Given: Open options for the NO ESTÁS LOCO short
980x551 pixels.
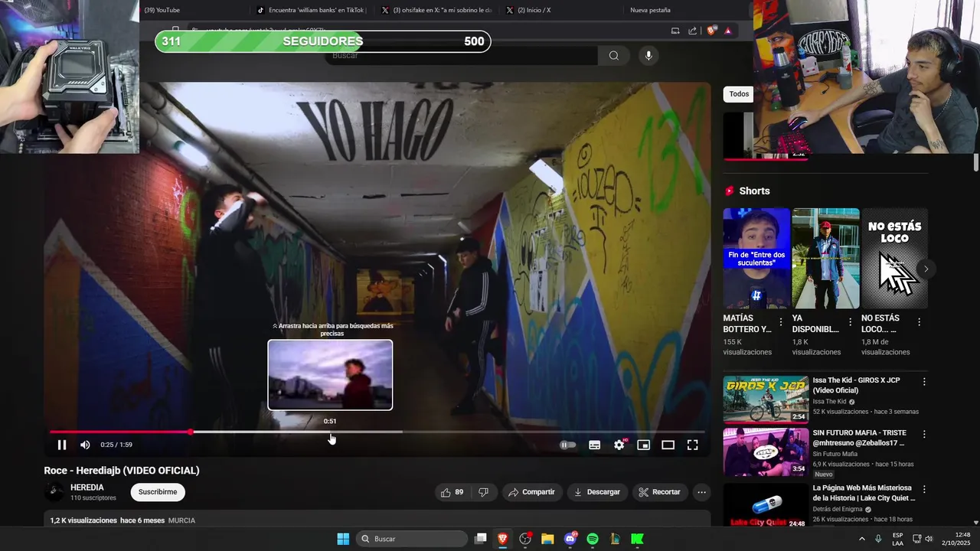Looking at the screenshot, I should pos(919,322).
